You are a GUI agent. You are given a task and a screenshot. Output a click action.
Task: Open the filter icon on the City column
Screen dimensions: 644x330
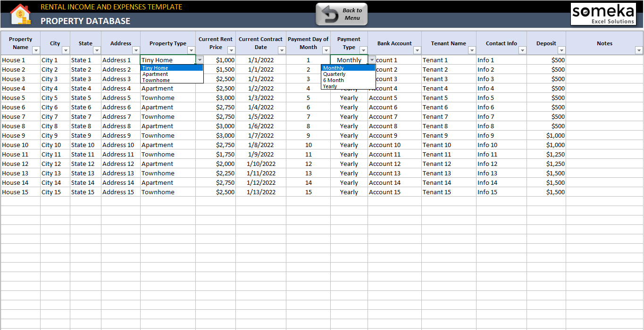point(66,50)
